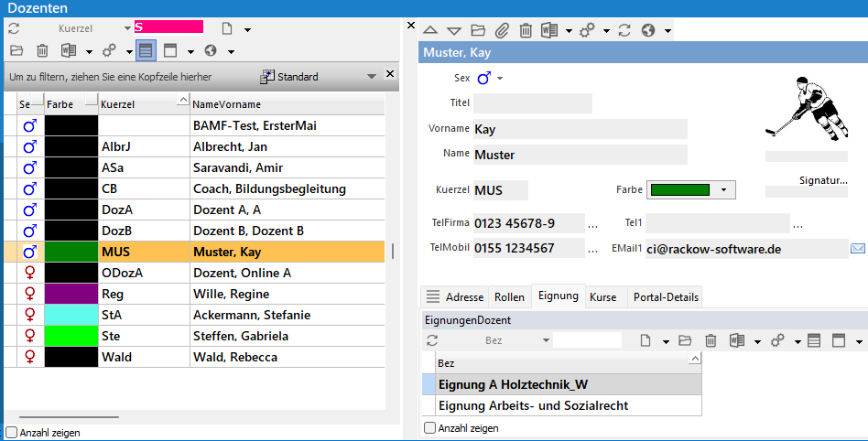Screen dimensions: 868x441
Task: Click the new document icon in Eignungen toolbar
Action: (646, 340)
